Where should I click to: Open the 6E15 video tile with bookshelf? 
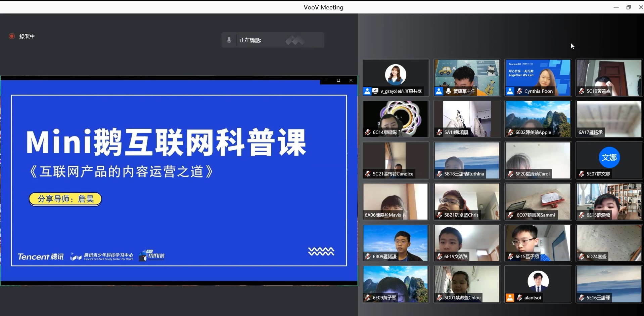[609, 202]
